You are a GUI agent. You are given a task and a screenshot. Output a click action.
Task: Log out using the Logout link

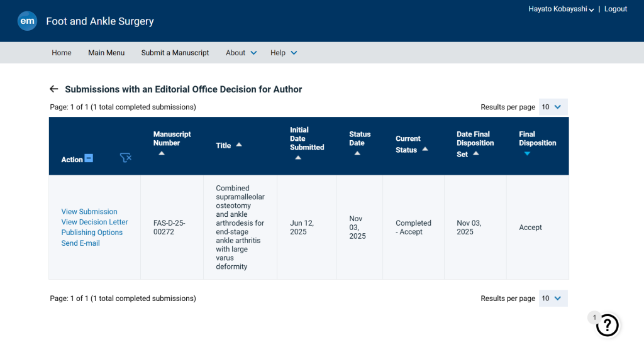pos(616,9)
